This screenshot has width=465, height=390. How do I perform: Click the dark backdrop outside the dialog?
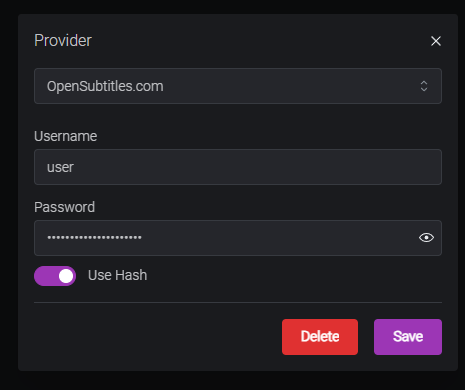pyautogui.click(x=8, y=200)
